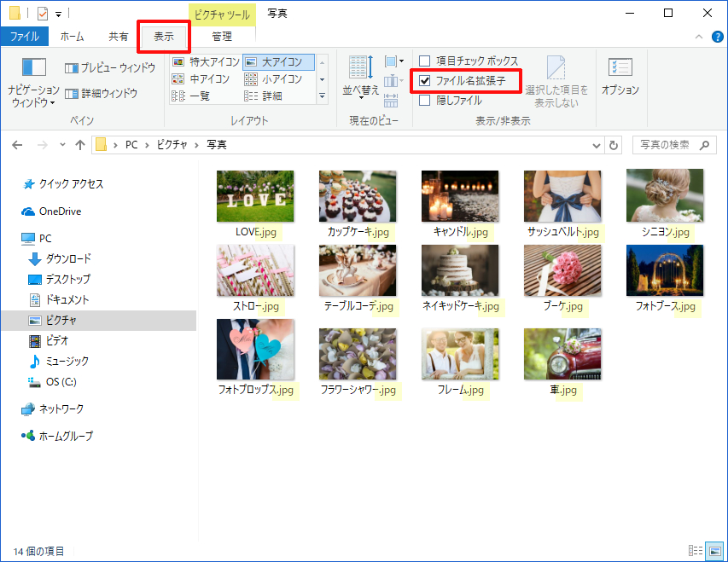
Task: Select 小アイコン small icons layout
Action: point(273,79)
